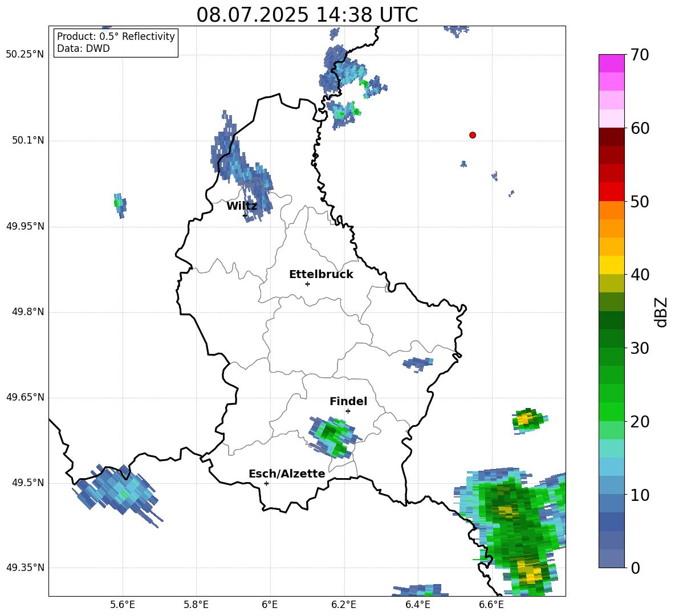Click the Findel station label
Image resolution: width=675 pixels, height=616 pixels.
pos(348,401)
